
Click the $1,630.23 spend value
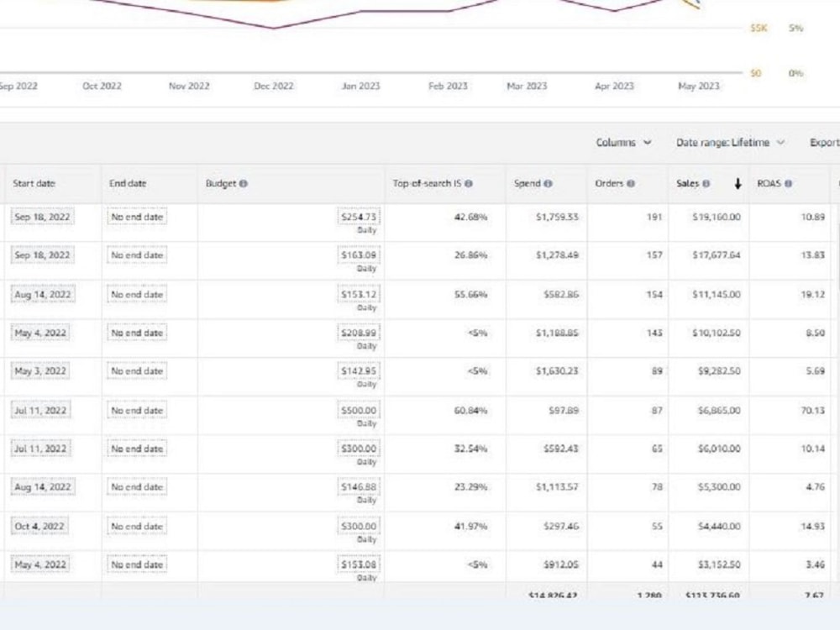click(x=557, y=370)
